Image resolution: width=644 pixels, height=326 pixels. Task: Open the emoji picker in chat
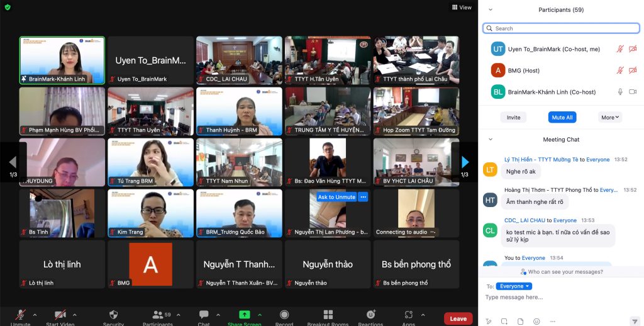point(536,322)
